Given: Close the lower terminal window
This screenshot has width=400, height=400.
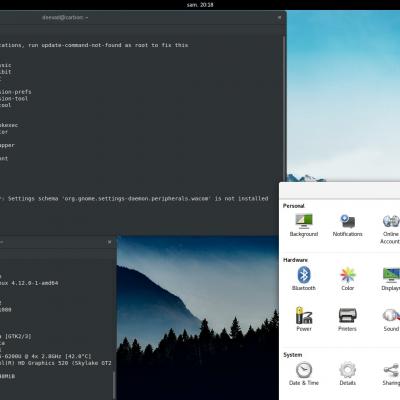Looking at the screenshot, I should (109, 242).
